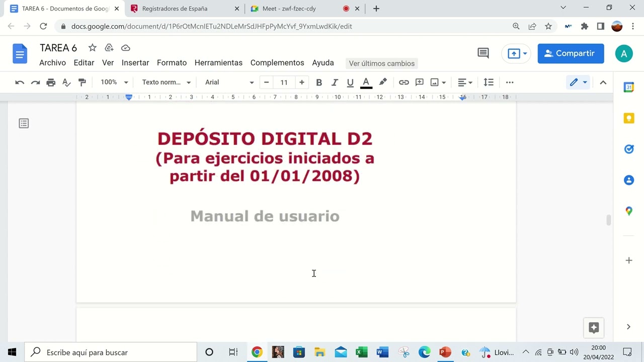Viewport: 644px width, 362px height.
Task: Move document with folder-drive icon
Action: point(109,48)
